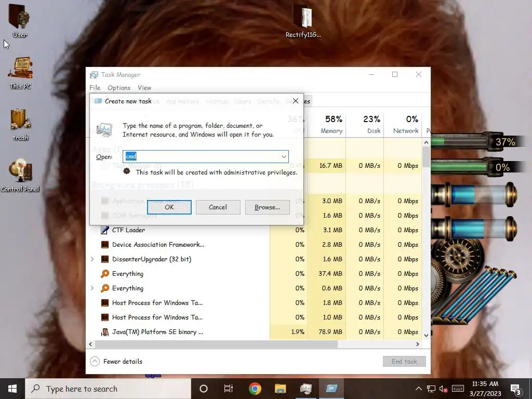Show hidden system tray icons
This screenshot has width=532, height=399.
[419, 389]
